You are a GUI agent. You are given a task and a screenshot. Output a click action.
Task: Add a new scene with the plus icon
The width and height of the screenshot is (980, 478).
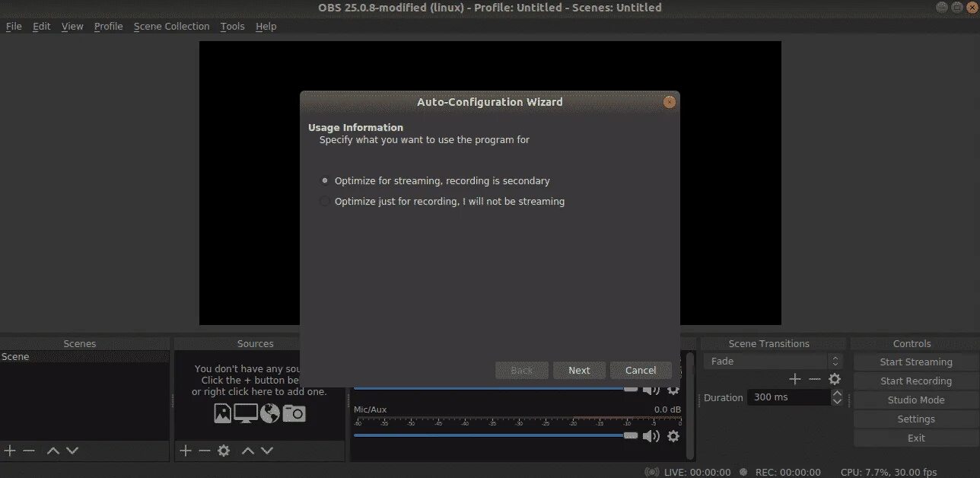10,451
